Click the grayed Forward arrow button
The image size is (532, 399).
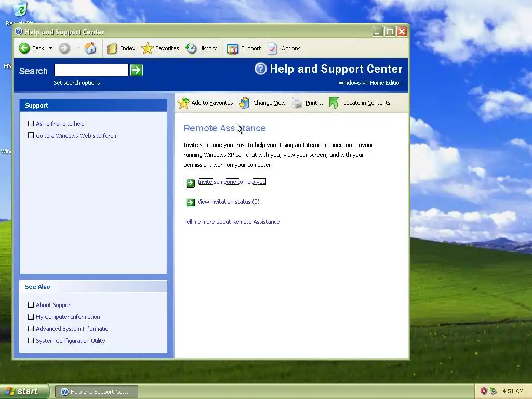tap(64, 48)
